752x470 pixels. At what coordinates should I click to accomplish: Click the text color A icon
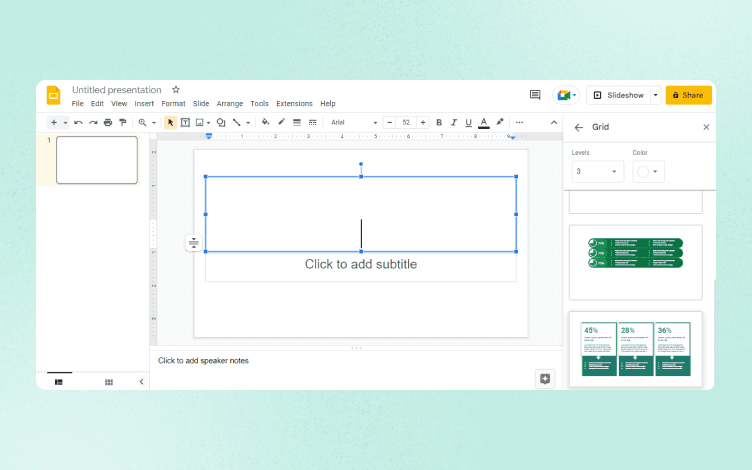[484, 123]
